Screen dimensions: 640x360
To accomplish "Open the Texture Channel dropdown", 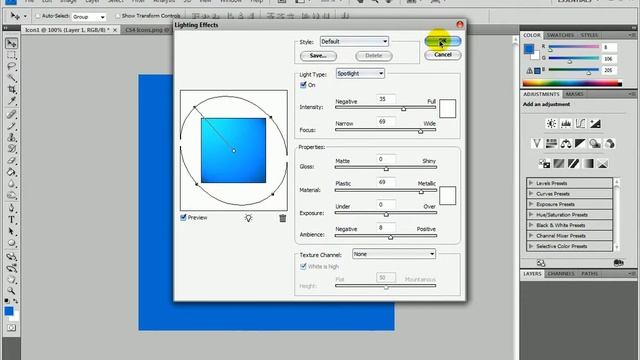I will point(394,254).
